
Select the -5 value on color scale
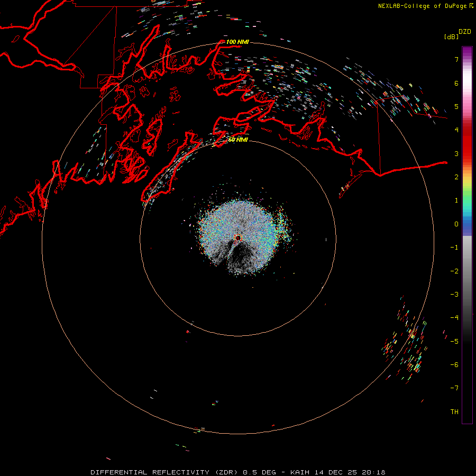tap(454, 342)
